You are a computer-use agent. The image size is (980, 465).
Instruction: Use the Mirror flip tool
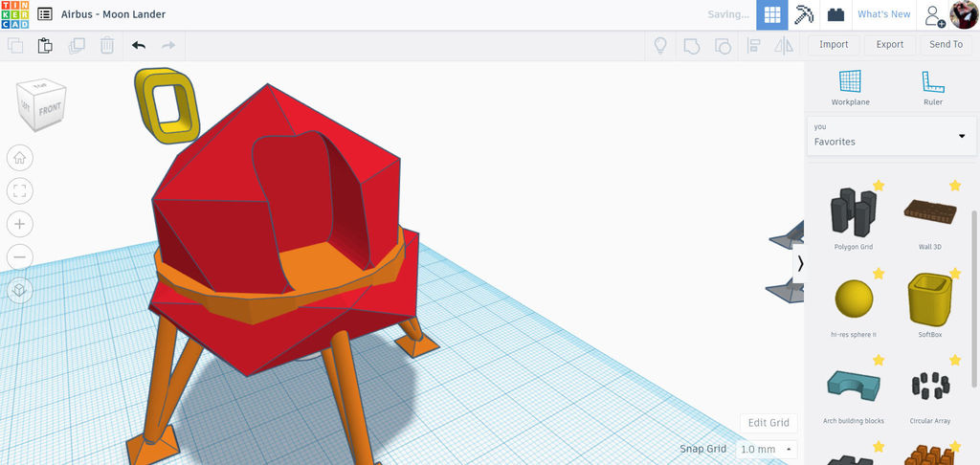(x=784, y=45)
